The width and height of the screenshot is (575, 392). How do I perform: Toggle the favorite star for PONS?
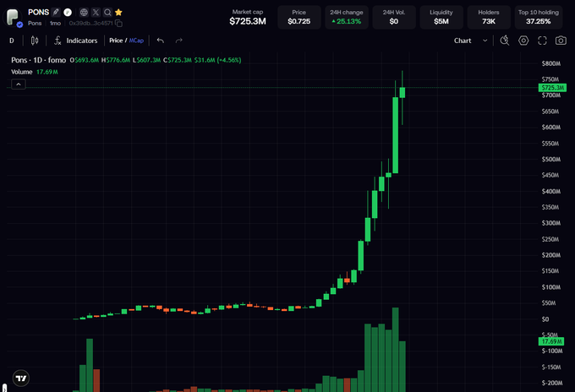click(118, 13)
